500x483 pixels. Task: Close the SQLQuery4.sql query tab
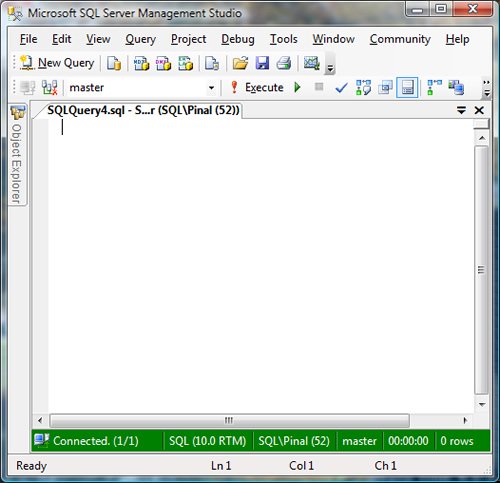(x=479, y=110)
